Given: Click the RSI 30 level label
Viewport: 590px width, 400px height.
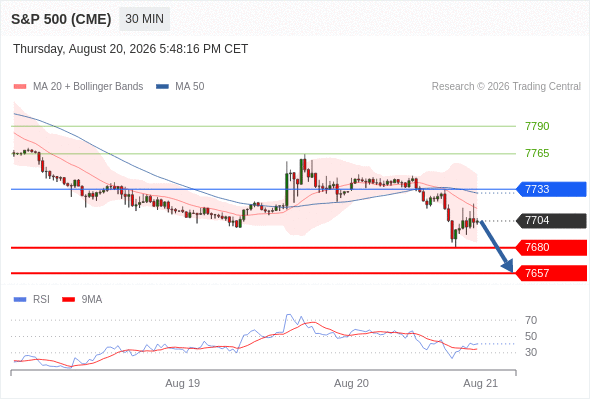Looking at the screenshot, I should pos(531,352).
